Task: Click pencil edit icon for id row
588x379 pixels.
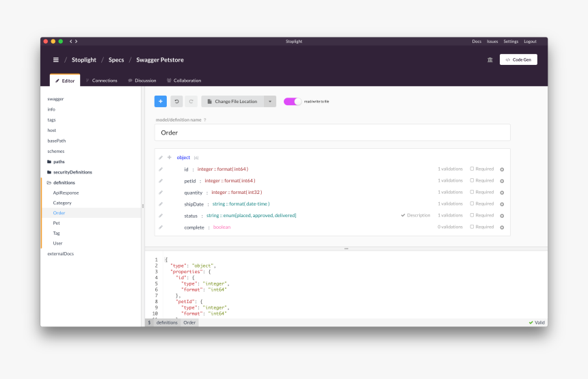Action: pyautogui.click(x=161, y=169)
